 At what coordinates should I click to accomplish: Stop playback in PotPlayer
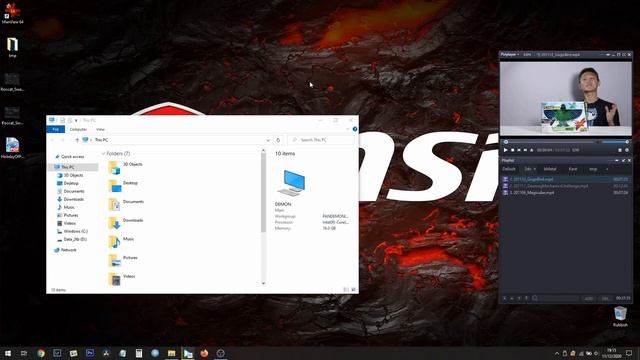pos(513,150)
